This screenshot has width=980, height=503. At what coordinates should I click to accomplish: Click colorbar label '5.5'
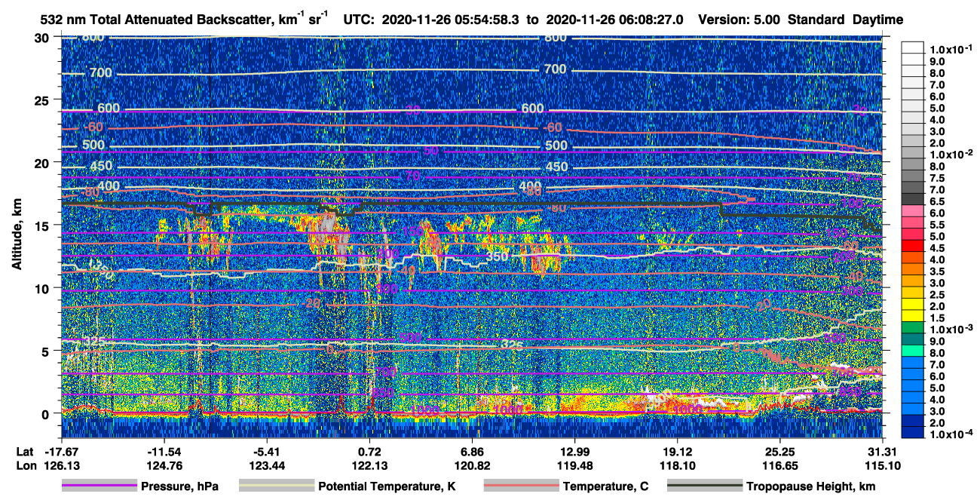937,225
